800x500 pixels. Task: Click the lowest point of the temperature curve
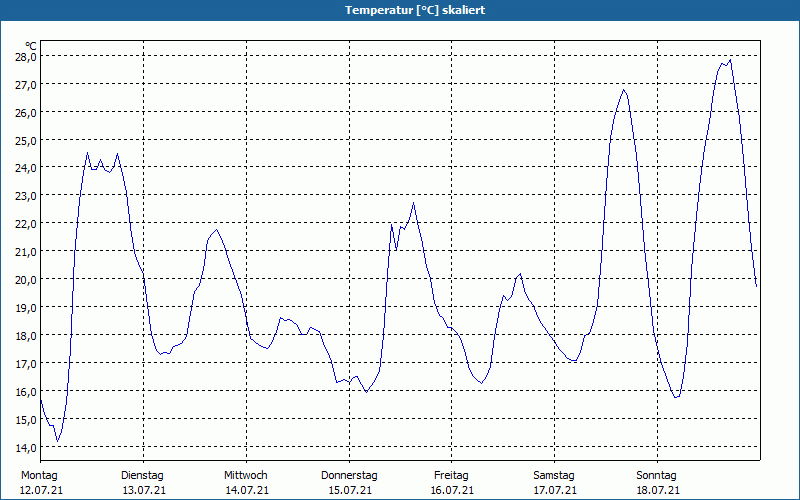58,441
